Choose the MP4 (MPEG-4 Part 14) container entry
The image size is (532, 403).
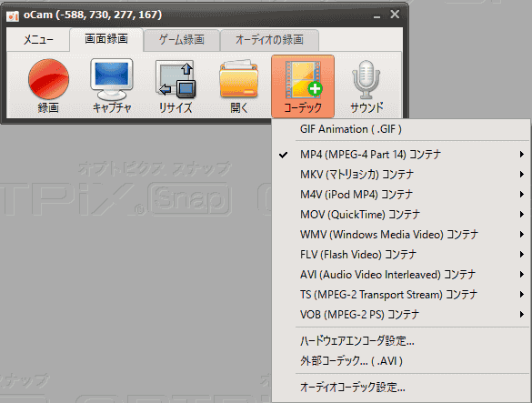(x=401, y=155)
